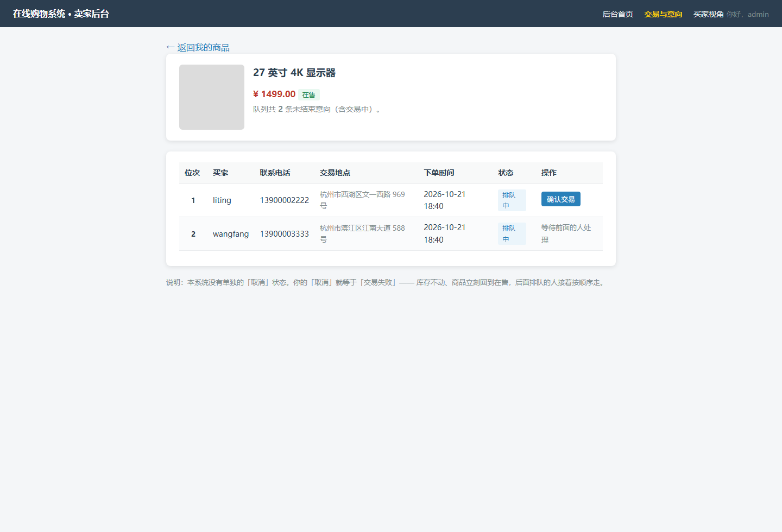Click the 排队中 badge in liting's row
Screen dimensions: 782x532
coord(512,200)
